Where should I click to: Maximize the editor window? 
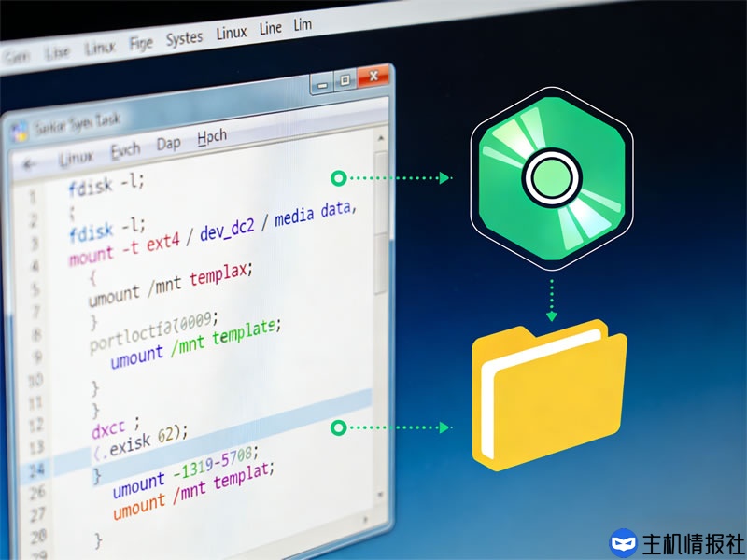tap(345, 81)
